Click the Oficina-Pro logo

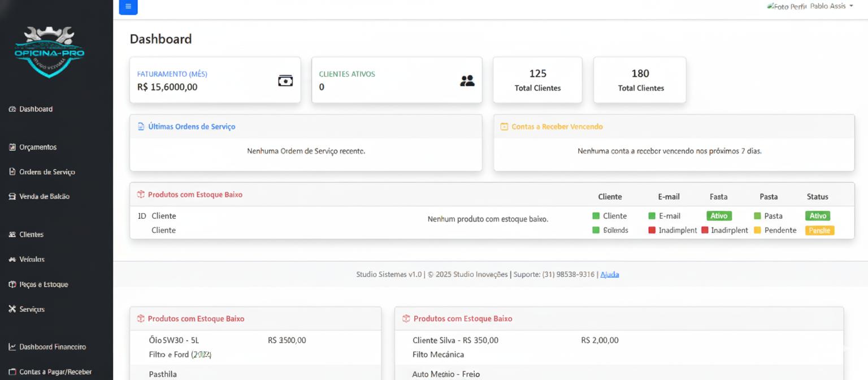49,52
